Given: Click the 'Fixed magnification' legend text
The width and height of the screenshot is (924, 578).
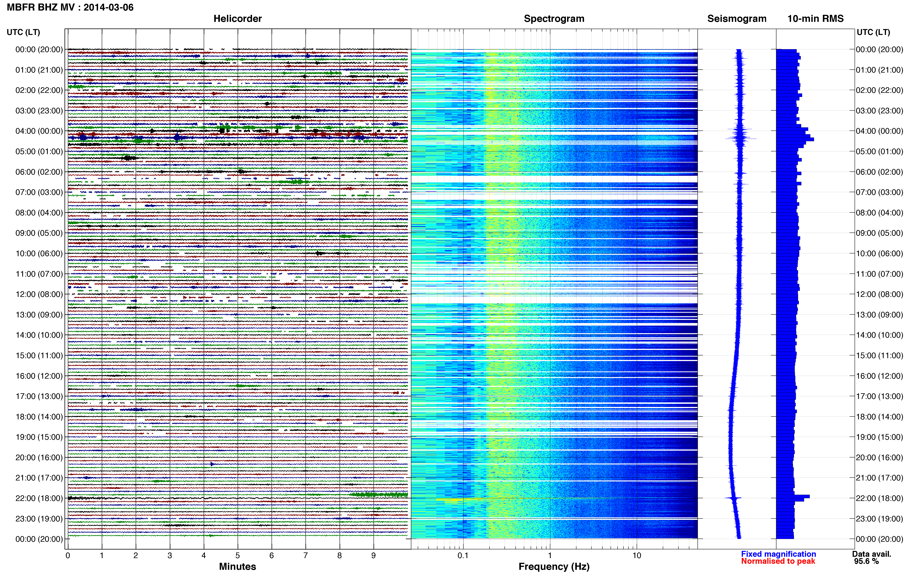Looking at the screenshot, I should [x=778, y=554].
